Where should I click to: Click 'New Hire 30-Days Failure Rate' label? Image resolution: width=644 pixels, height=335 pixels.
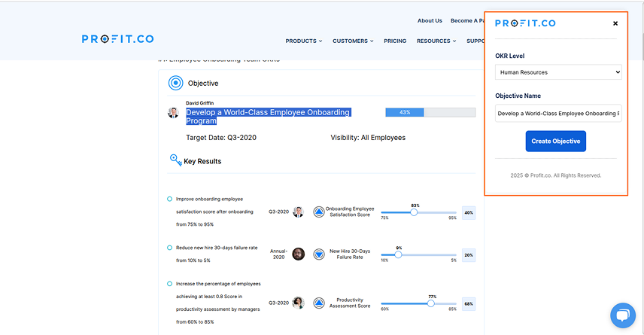click(350, 254)
